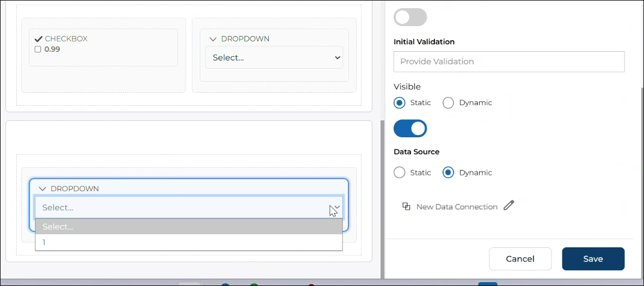Click the chevron icon beside upper DROPDOWN label
The height and width of the screenshot is (286, 644).
[213, 39]
